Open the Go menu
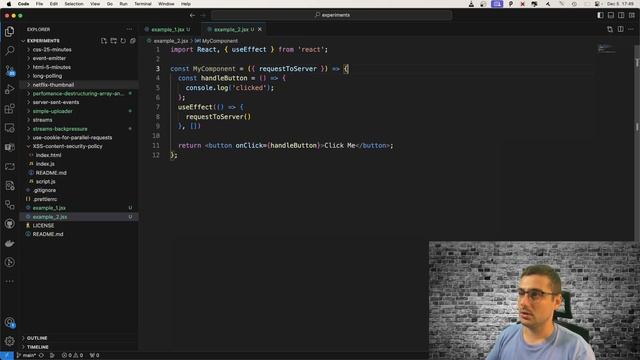 tap(110, 4)
